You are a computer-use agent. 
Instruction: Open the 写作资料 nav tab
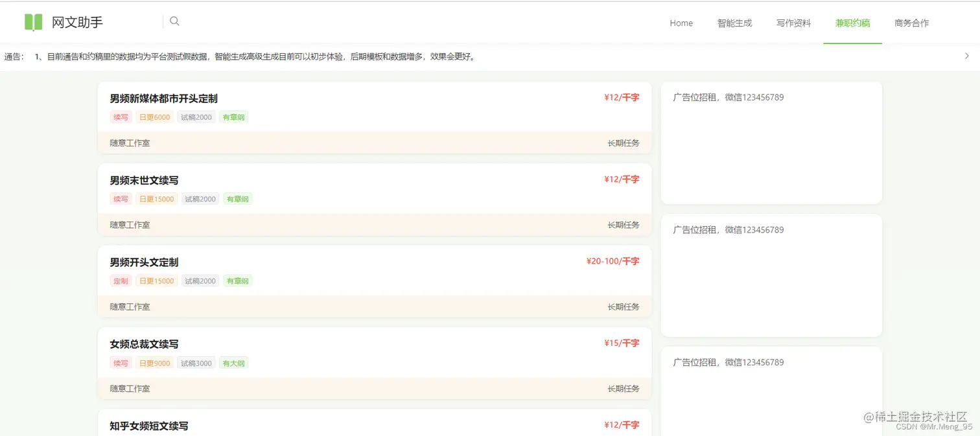(x=793, y=23)
